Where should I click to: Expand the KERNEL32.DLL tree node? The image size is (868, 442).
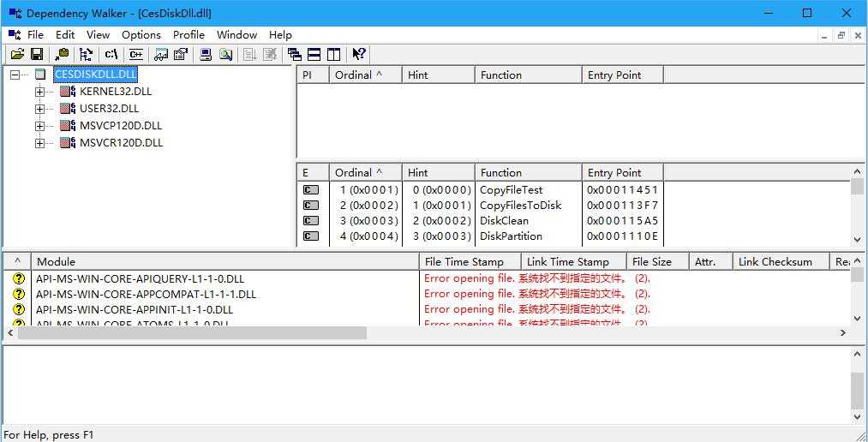pos(39,92)
